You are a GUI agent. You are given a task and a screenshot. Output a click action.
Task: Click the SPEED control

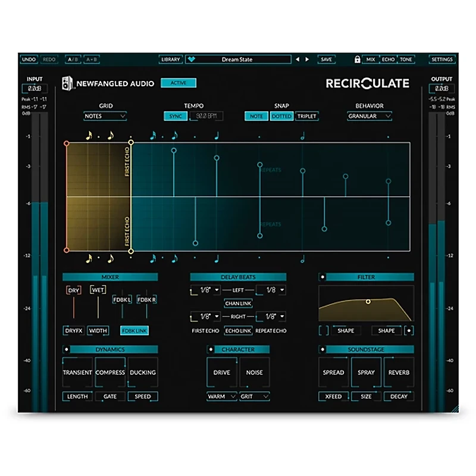[x=143, y=396]
